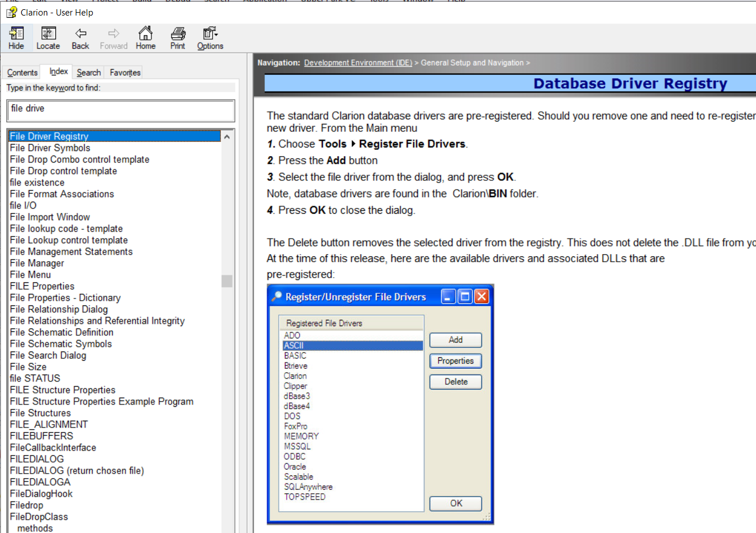Select File Schematic Symbols entry
756x533 pixels.
[60, 344]
